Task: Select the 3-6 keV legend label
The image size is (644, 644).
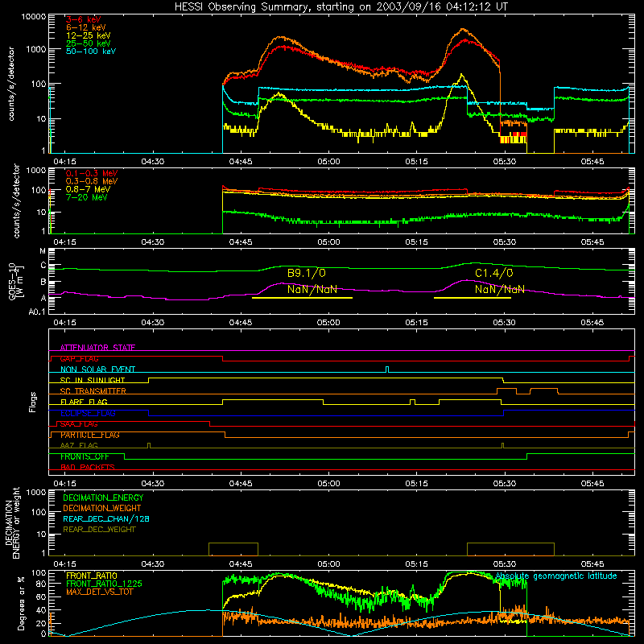Action: click(x=84, y=19)
